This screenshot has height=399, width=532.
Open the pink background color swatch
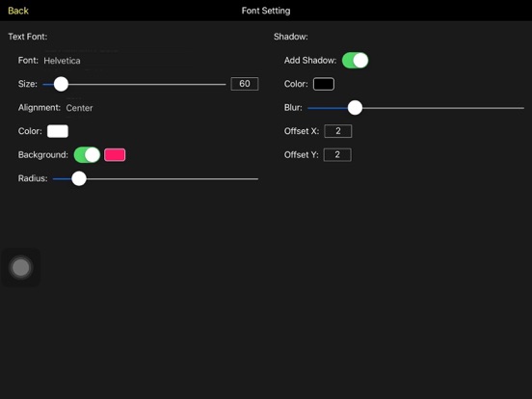point(115,155)
